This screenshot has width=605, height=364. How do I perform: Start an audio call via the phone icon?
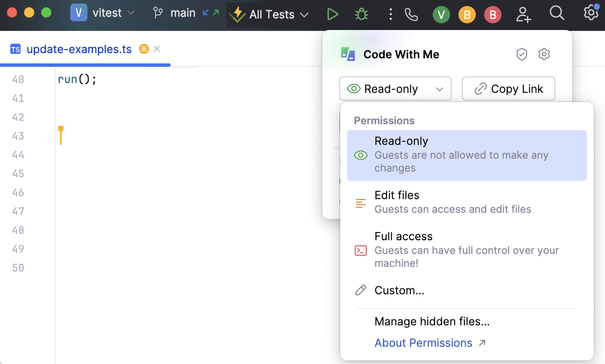tap(411, 14)
